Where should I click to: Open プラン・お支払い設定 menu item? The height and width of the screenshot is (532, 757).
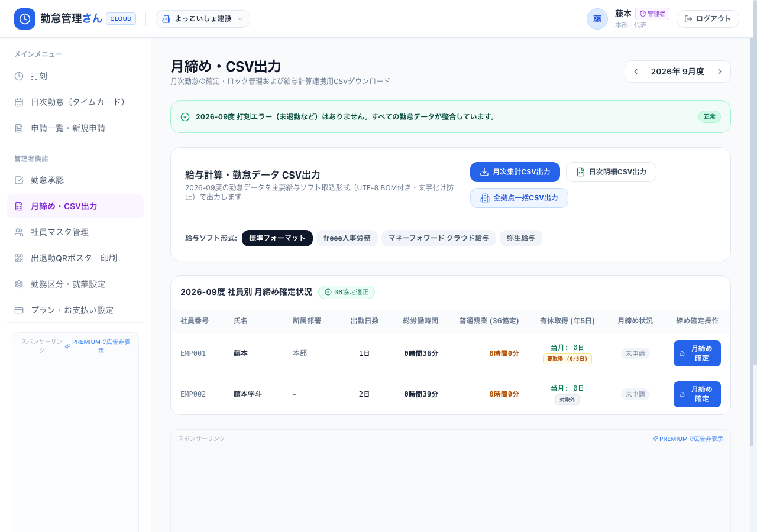tap(75, 310)
